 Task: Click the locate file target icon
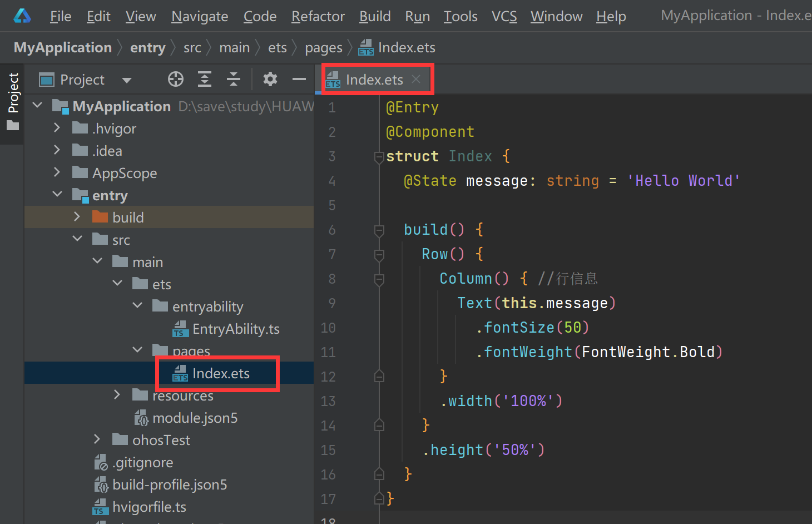[x=176, y=80]
